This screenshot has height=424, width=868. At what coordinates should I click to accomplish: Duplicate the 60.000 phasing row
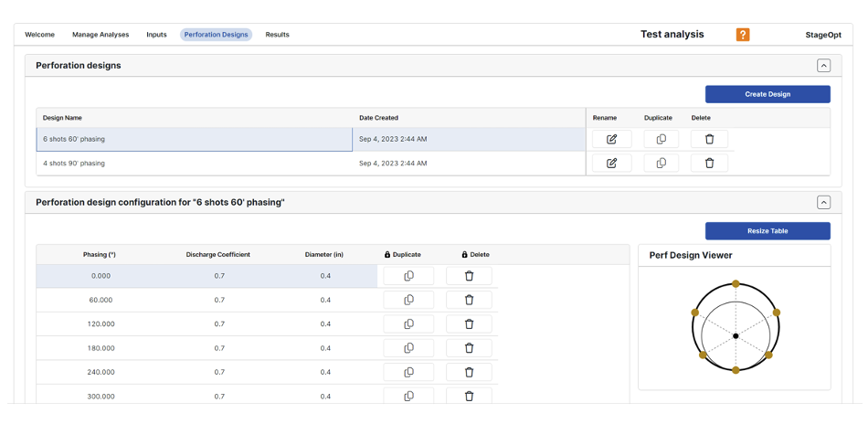point(408,300)
